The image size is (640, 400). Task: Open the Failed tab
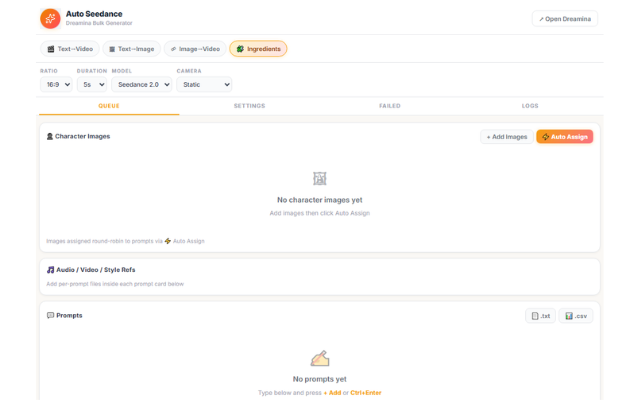(390, 106)
